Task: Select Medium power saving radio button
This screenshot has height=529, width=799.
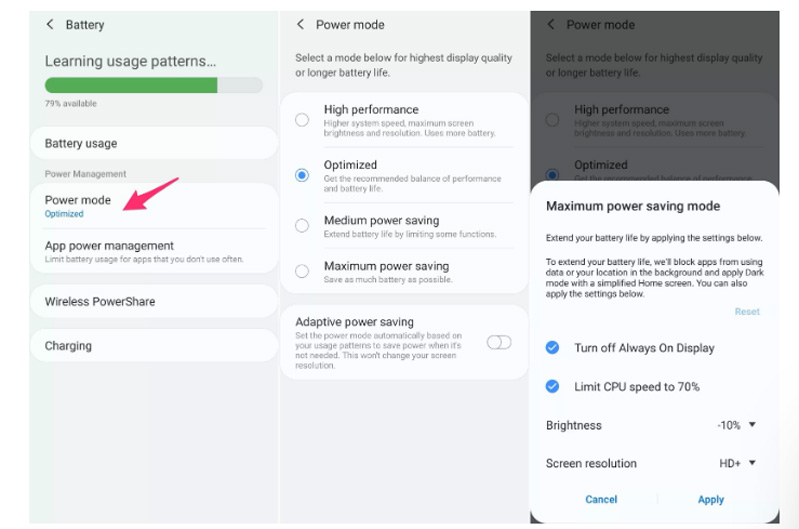Action: (x=302, y=226)
